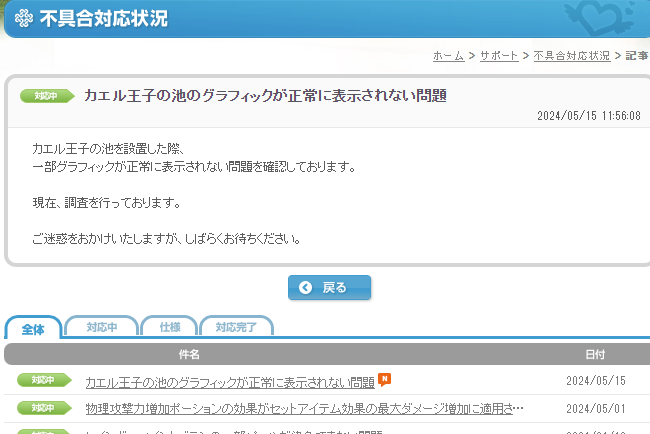Click the date 2024/05/15 in list
650x434 pixels.
(596, 381)
